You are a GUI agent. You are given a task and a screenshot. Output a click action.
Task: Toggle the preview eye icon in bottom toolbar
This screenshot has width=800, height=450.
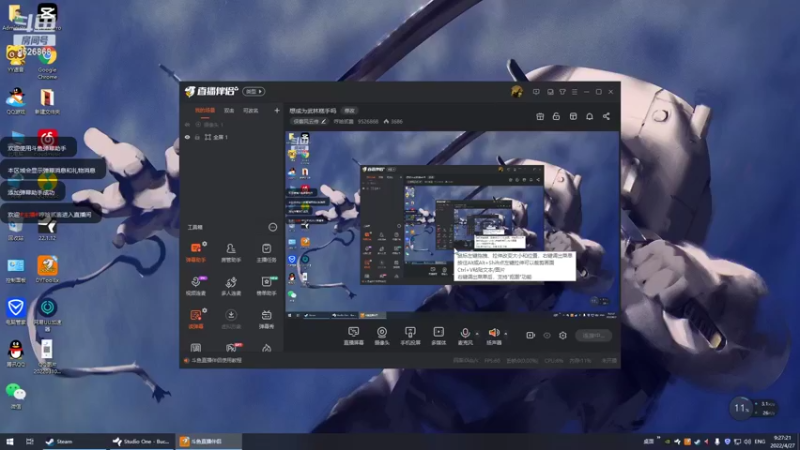547,335
